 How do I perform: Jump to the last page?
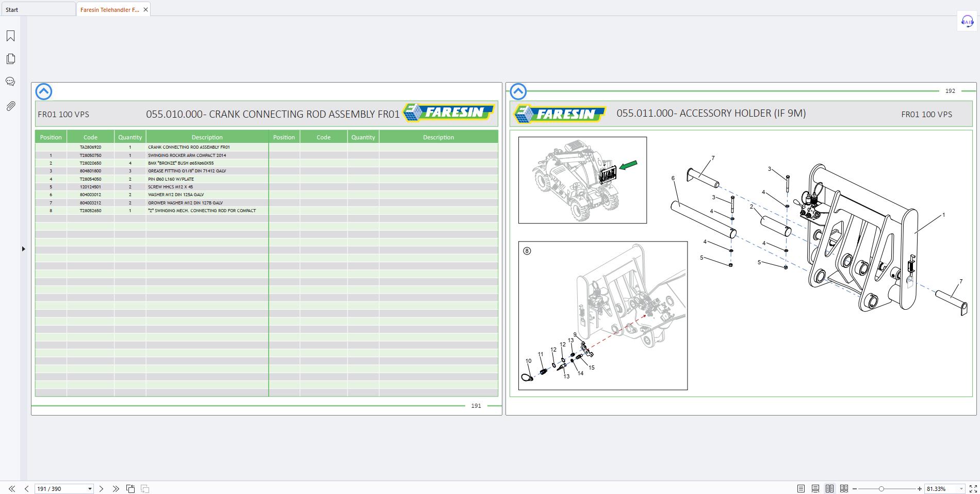116,488
